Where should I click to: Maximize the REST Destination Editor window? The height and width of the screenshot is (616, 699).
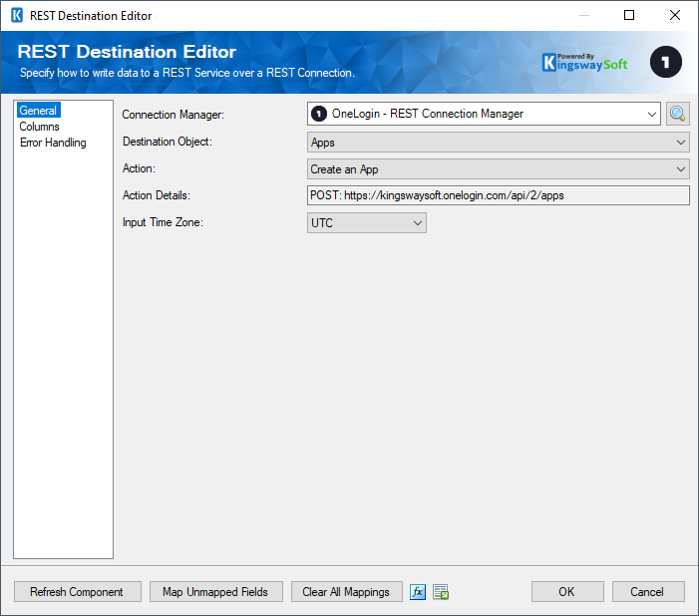(629, 15)
